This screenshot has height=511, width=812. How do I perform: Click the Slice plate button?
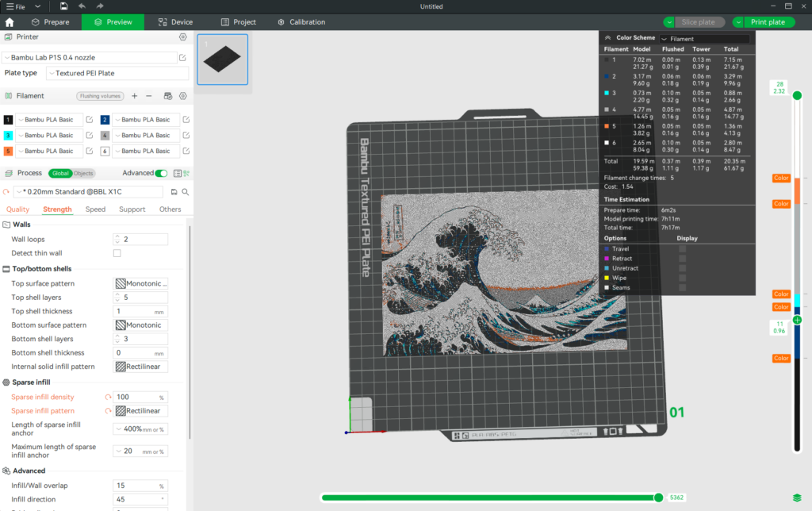pyautogui.click(x=699, y=22)
